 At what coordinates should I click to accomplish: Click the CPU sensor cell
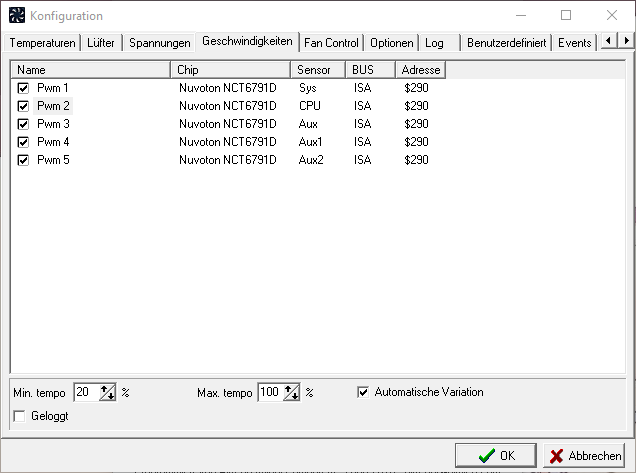309,106
